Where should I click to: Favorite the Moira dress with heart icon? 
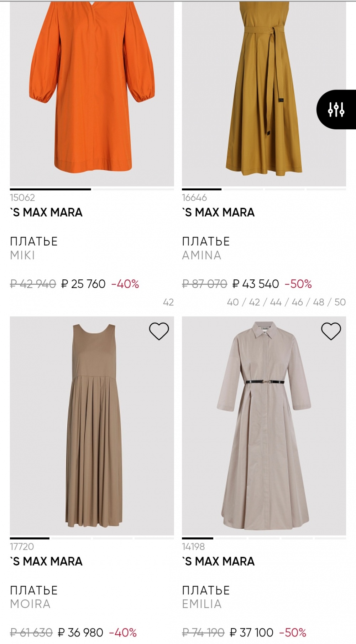point(159,331)
